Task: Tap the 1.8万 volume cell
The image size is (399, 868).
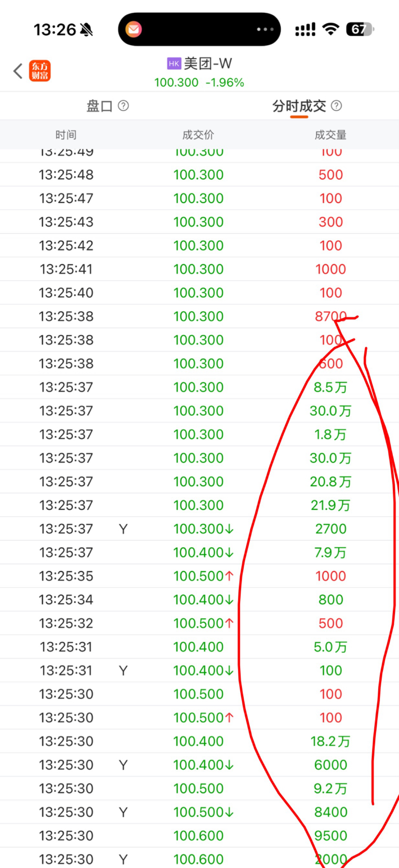Action: [330, 435]
